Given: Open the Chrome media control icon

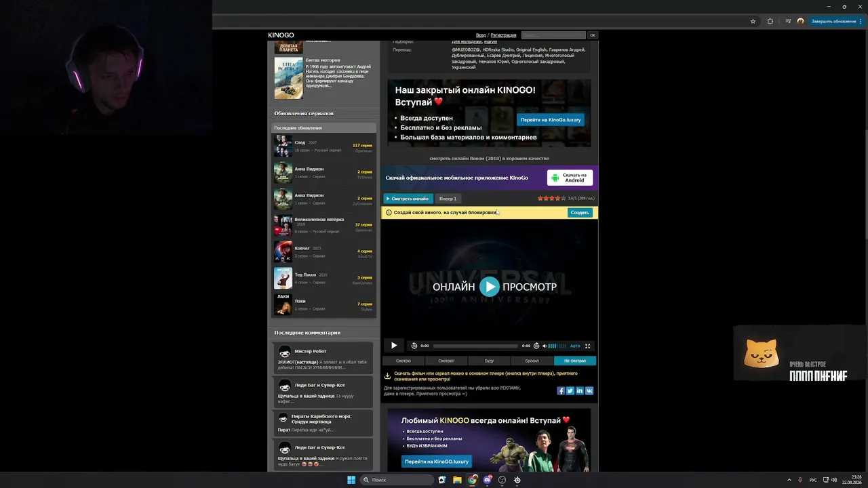Looking at the screenshot, I should (x=788, y=21).
